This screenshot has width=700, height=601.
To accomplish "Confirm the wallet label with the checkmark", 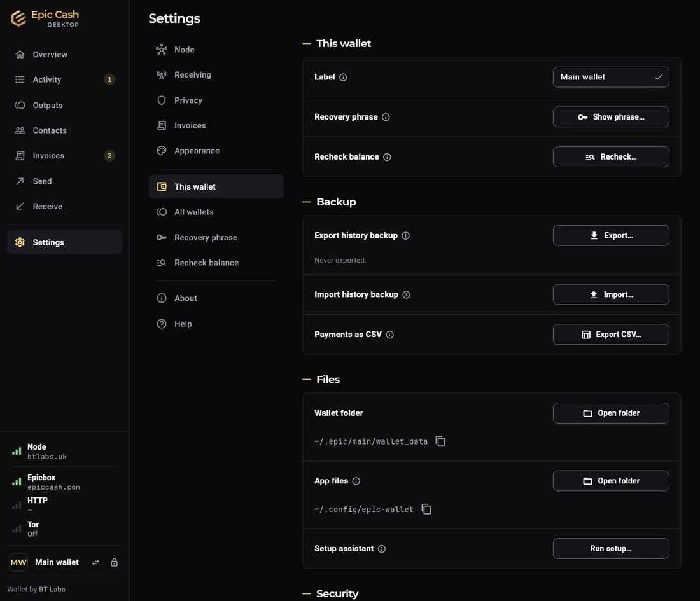I will [x=658, y=77].
